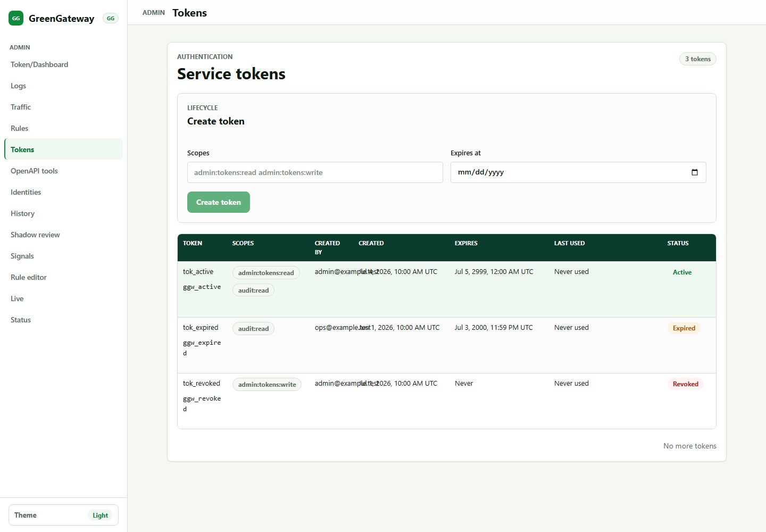Click the admin:tokens:write scope chip
The width and height of the screenshot is (766, 532).
click(267, 385)
